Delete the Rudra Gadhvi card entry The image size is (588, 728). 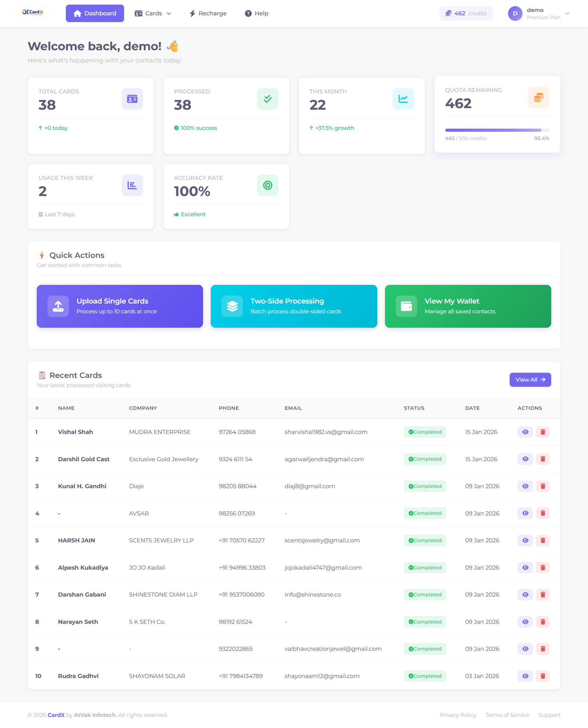(542, 676)
